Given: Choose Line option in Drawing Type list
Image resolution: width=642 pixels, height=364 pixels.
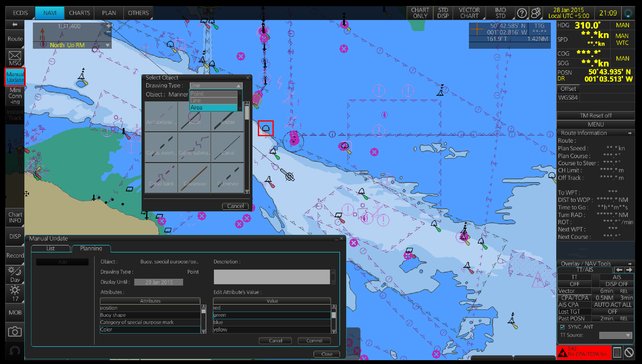Looking at the screenshot, I should pyautogui.click(x=213, y=101).
